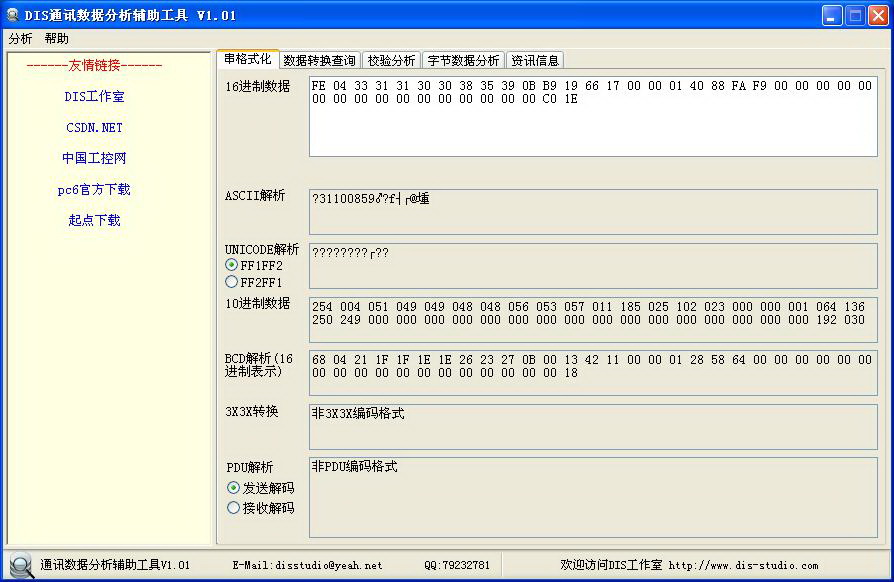
Task: Open the 帮助 menu
Action: [x=56, y=39]
